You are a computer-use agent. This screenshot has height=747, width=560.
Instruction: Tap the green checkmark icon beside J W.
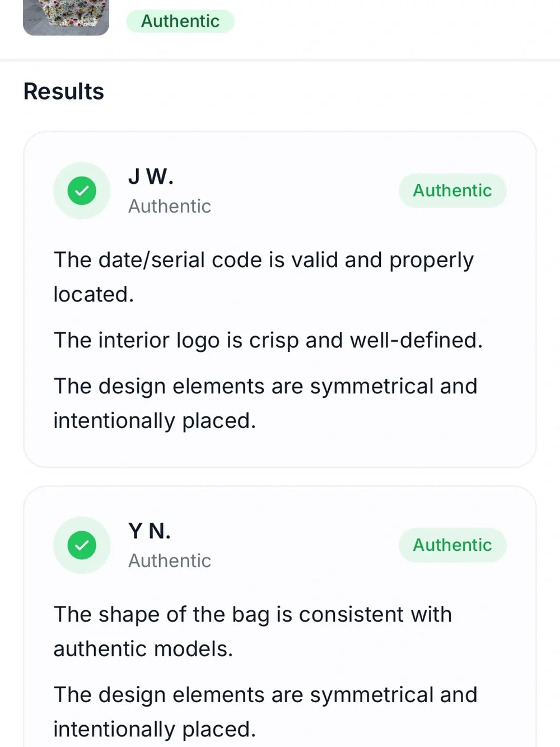tap(82, 191)
